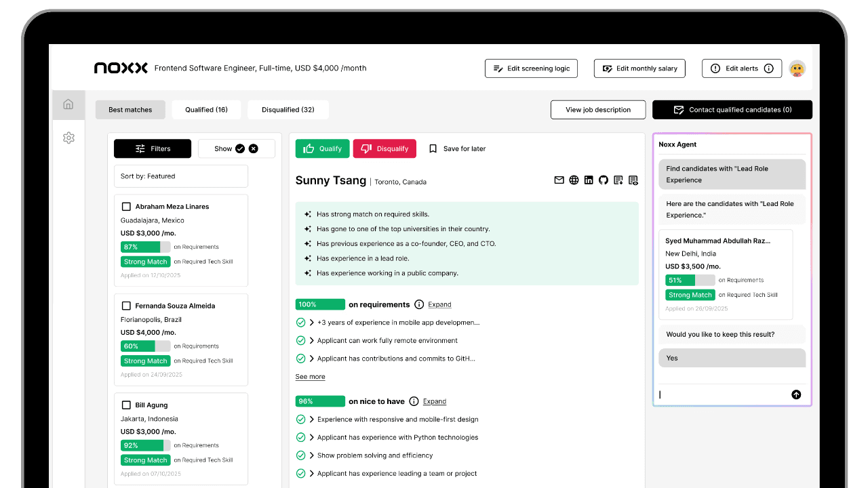
Task: Open Edit alerts
Action: [742, 68]
